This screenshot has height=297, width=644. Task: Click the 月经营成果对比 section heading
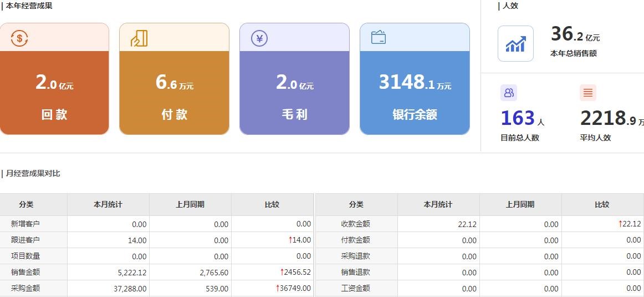pos(33,174)
